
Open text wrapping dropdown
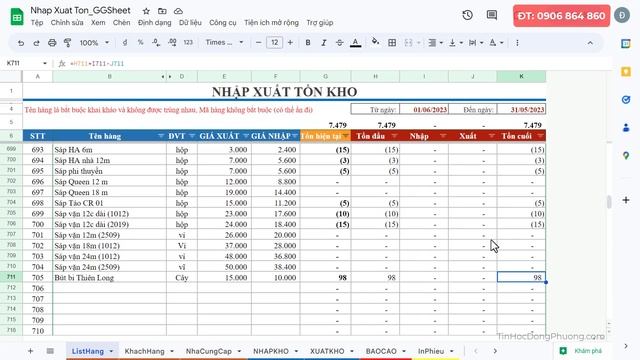tap(476, 42)
